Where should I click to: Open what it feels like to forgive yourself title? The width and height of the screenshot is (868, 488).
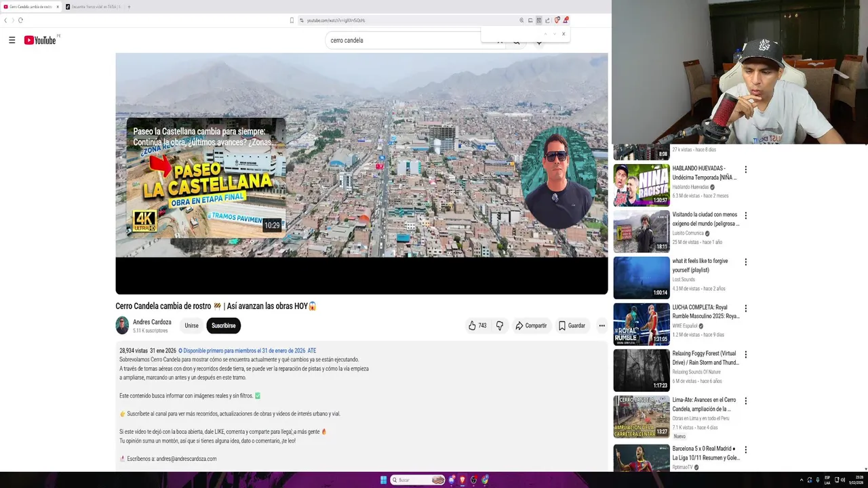point(700,265)
